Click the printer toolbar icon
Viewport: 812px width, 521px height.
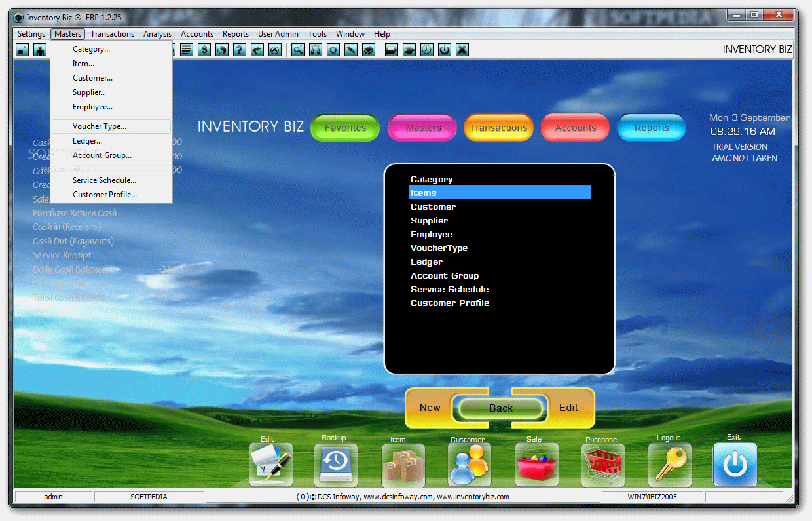[392, 49]
